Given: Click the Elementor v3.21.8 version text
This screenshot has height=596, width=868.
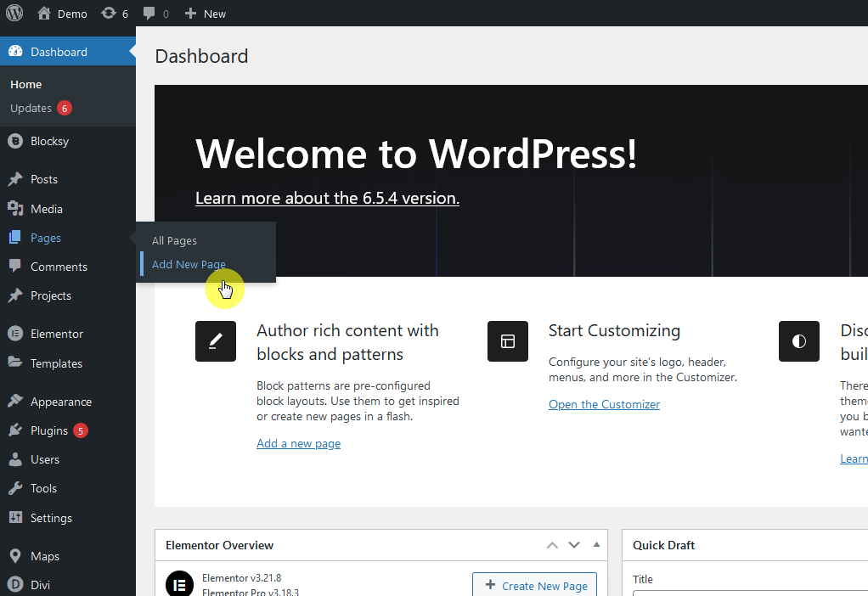Looking at the screenshot, I should pos(241,577).
